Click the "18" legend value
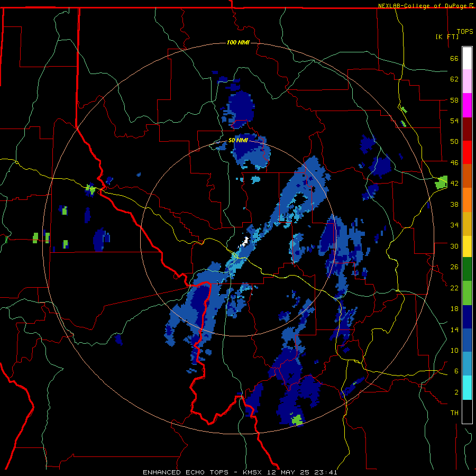The height and width of the screenshot is (476, 476). 454,309
